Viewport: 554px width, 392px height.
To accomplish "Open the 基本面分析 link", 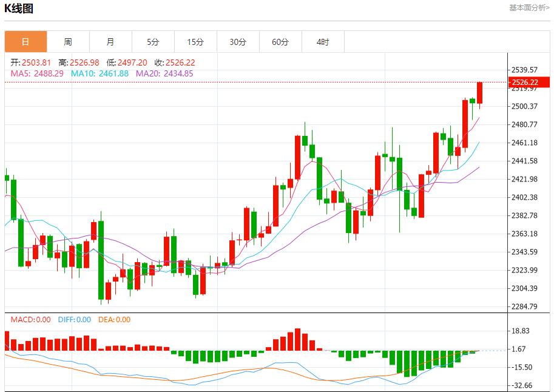I will [529, 8].
